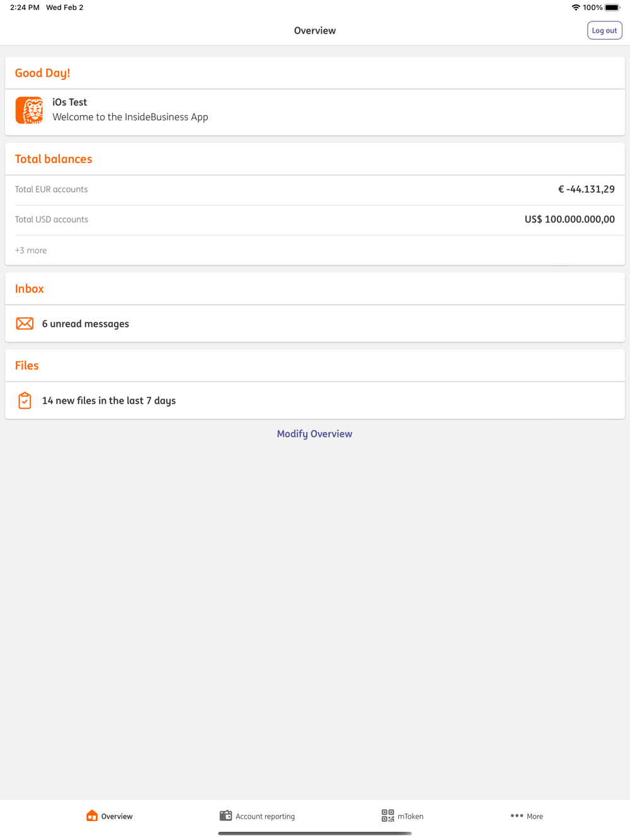Click the clipboard Files icon
This screenshot has width=630, height=840.
coord(25,400)
